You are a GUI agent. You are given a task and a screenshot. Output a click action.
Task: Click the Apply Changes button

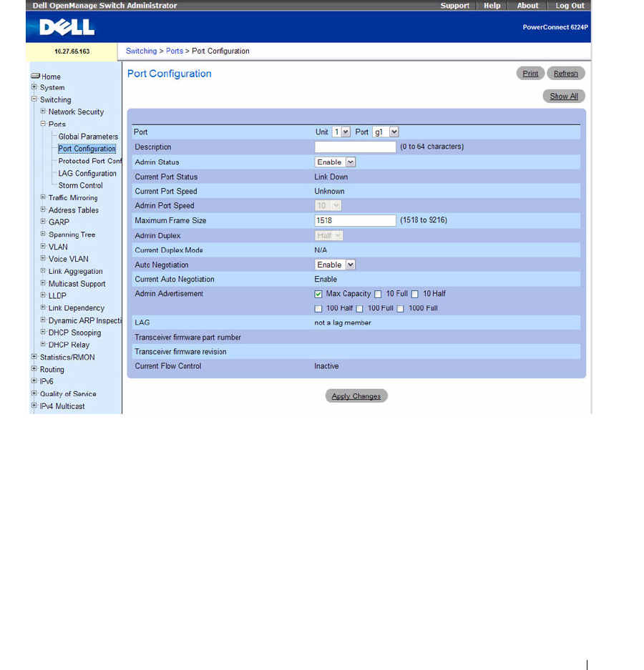coord(356,395)
